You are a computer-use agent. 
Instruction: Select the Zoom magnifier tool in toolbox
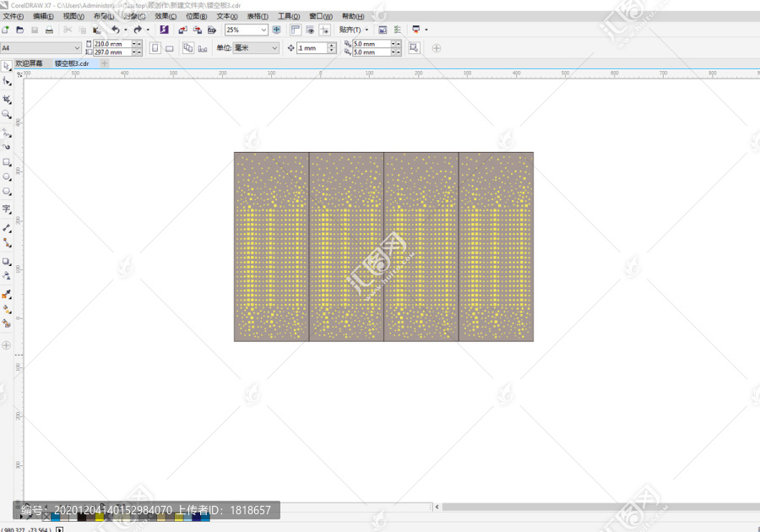tap(6, 114)
